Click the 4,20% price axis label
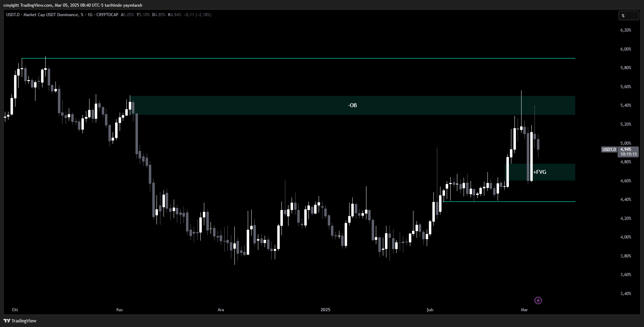 tap(626, 218)
